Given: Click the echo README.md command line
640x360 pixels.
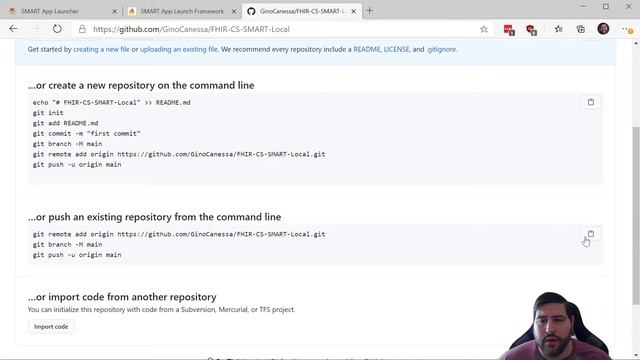Looking at the screenshot, I should 111,102.
